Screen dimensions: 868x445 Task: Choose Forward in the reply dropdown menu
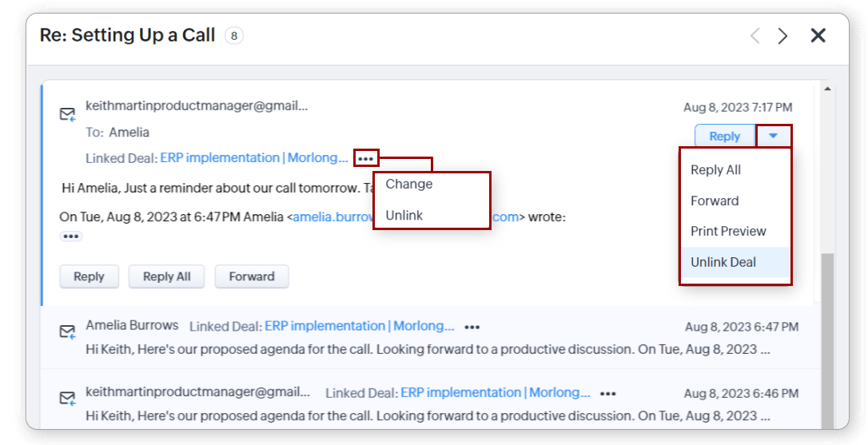coord(715,201)
